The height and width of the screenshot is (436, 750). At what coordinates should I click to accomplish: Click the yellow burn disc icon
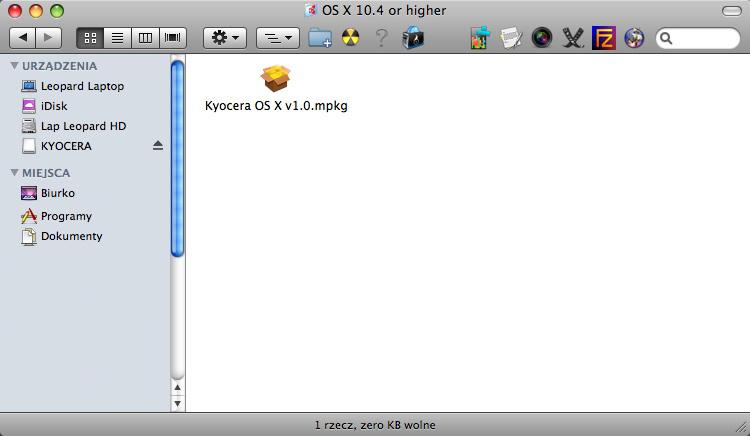351,37
